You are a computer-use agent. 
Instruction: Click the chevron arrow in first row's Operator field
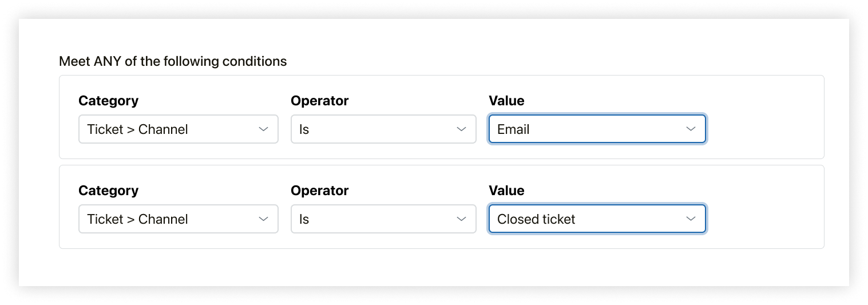pyautogui.click(x=462, y=129)
